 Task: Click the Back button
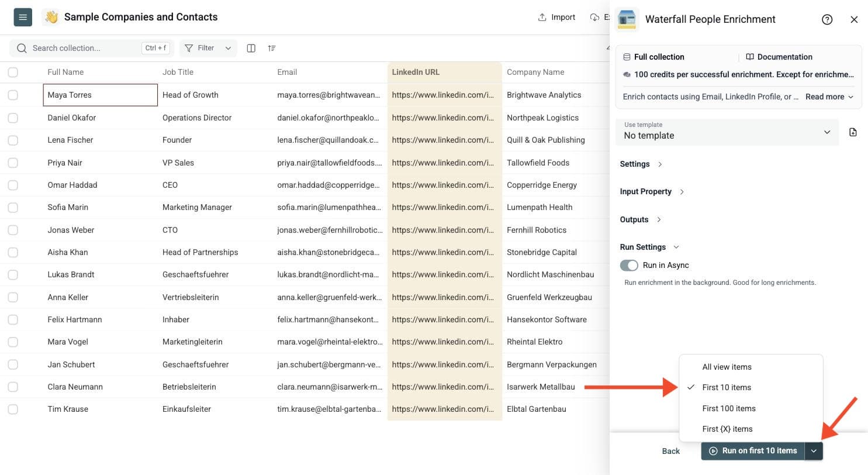(671, 451)
